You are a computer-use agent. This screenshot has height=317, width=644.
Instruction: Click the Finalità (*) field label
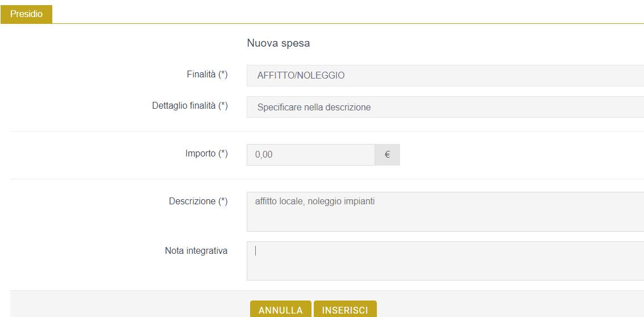coord(207,75)
